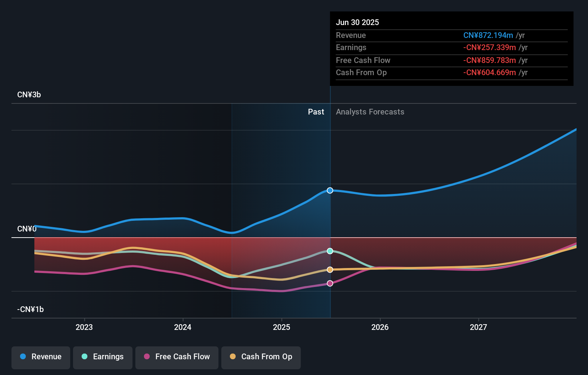Screen dimensions: 588x375
Task: Select the teal Earnings marker on the chart
Action: point(330,251)
